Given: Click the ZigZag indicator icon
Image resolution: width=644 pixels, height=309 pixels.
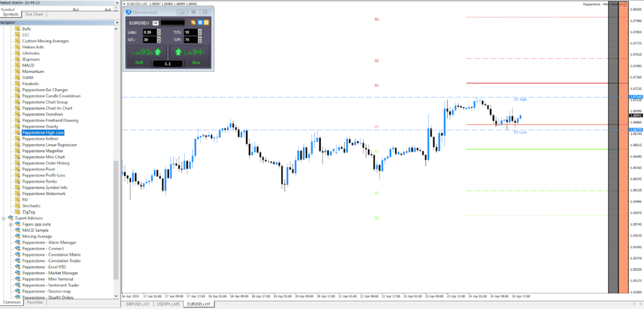Looking at the screenshot, I should pos(18,212).
